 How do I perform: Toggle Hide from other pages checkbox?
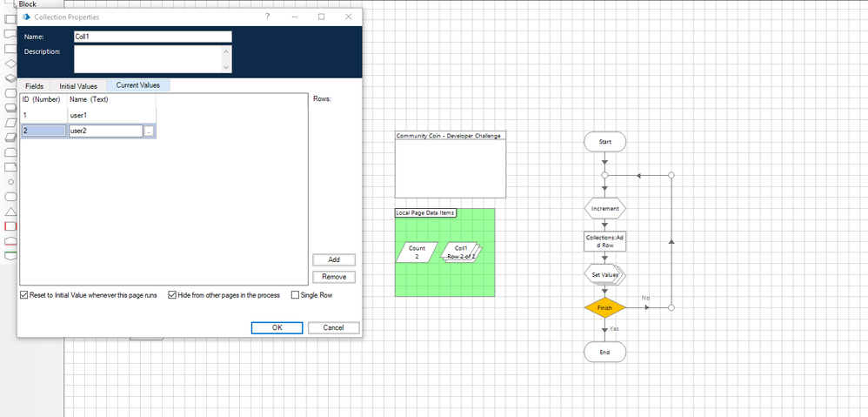click(x=172, y=295)
